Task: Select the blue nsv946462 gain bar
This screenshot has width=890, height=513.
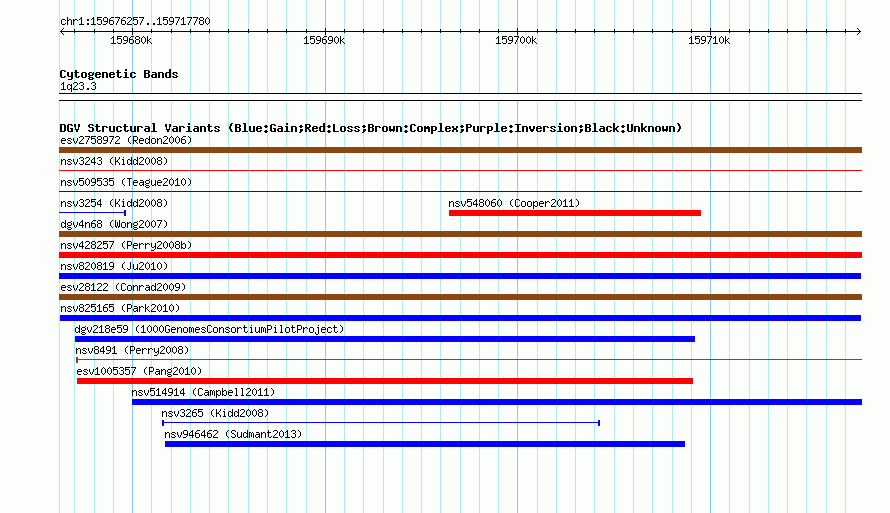Action: pos(425,444)
